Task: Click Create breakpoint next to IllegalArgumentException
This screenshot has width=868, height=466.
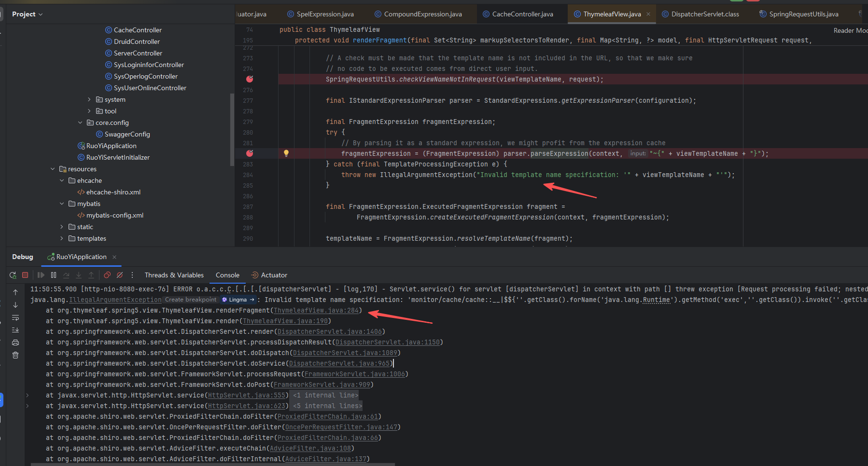Action: tap(191, 300)
